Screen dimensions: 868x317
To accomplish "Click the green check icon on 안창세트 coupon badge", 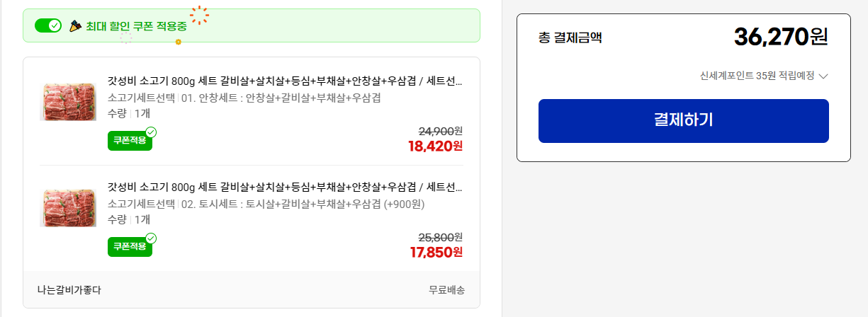I will (x=151, y=132).
